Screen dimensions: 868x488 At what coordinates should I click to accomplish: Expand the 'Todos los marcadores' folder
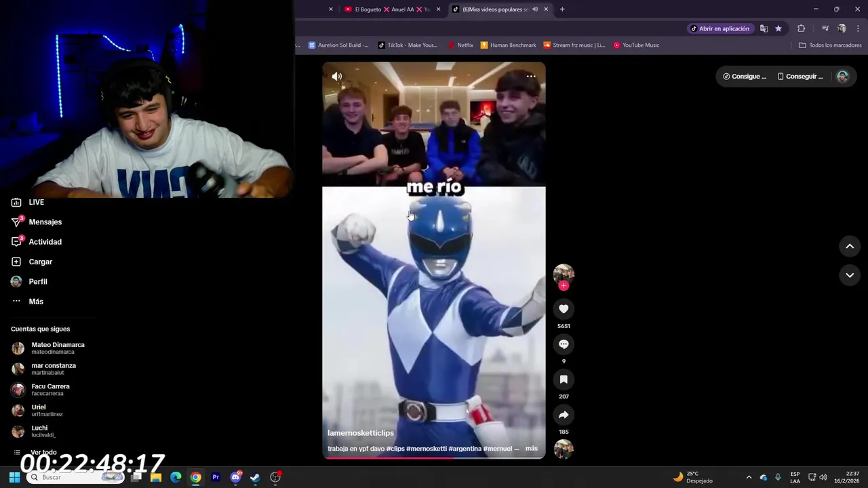pos(830,45)
